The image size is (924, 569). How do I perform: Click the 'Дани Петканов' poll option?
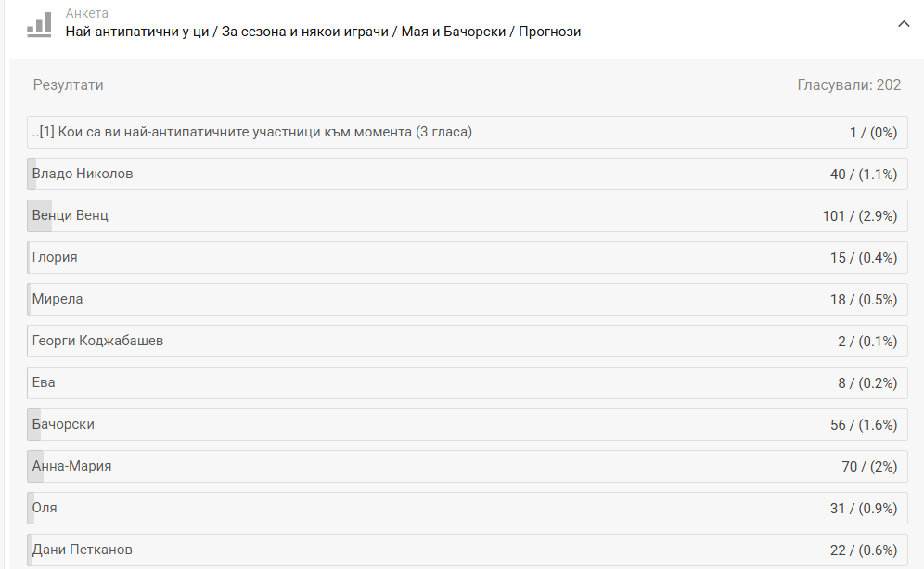coord(83,550)
